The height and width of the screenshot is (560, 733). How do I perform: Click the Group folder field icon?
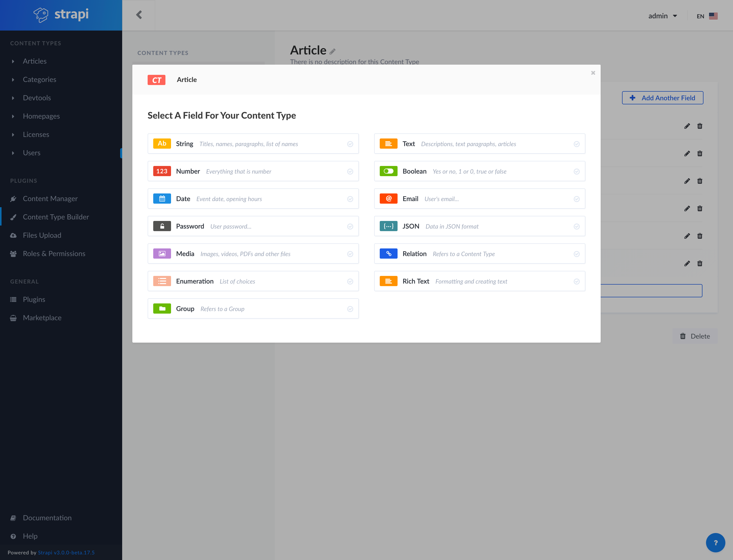[x=162, y=309]
